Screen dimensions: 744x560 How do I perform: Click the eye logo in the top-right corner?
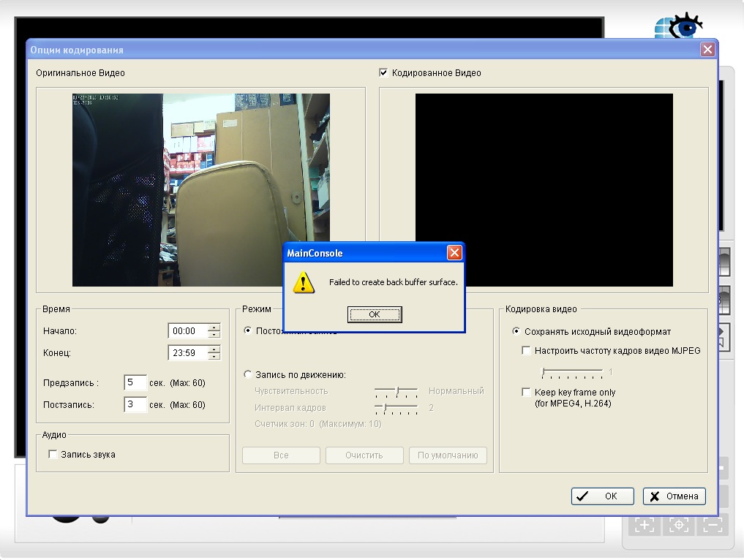click(x=679, y=26)
